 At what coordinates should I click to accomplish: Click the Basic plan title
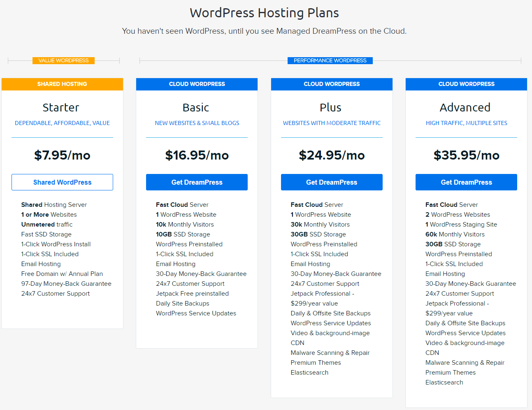(x=196, y=107)
